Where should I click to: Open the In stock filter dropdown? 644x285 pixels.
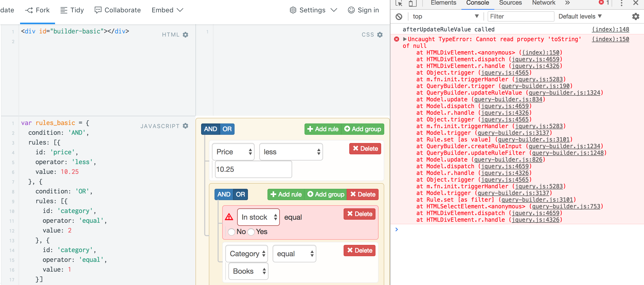(x=258, y=217)
